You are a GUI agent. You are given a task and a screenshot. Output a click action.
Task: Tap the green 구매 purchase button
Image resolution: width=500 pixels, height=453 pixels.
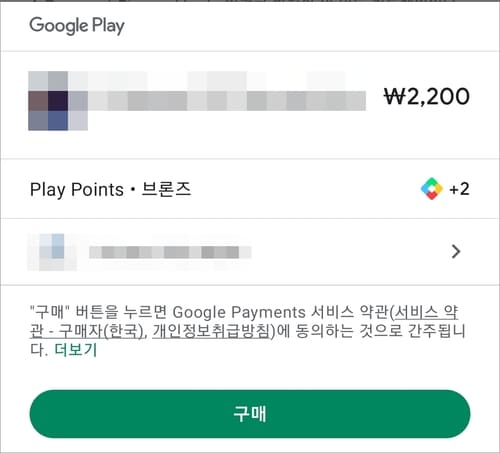(250, 414)
